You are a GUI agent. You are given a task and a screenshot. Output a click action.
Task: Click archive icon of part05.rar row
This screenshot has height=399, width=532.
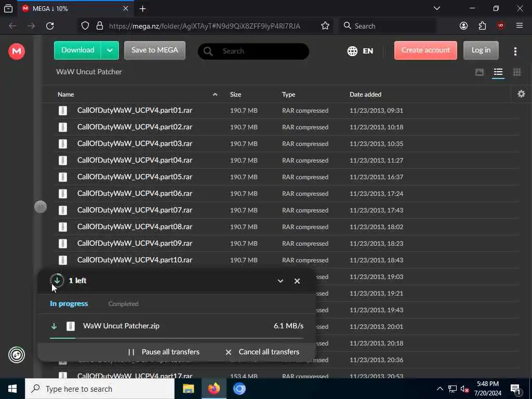tap(63, 177)
